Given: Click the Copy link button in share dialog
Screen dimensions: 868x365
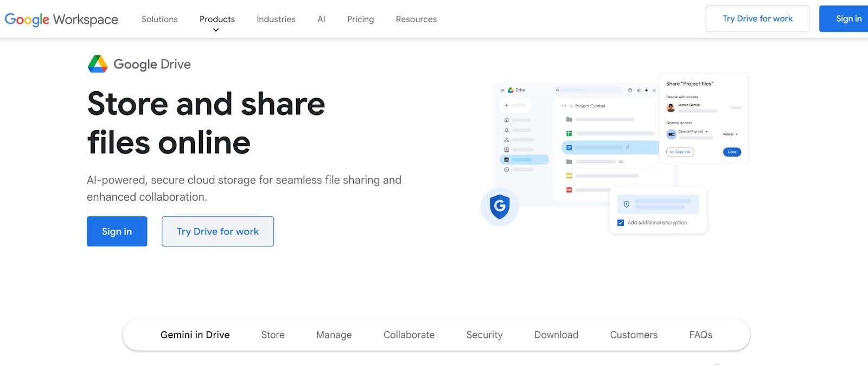Looking at the screenshot, I should click(680, 152).
